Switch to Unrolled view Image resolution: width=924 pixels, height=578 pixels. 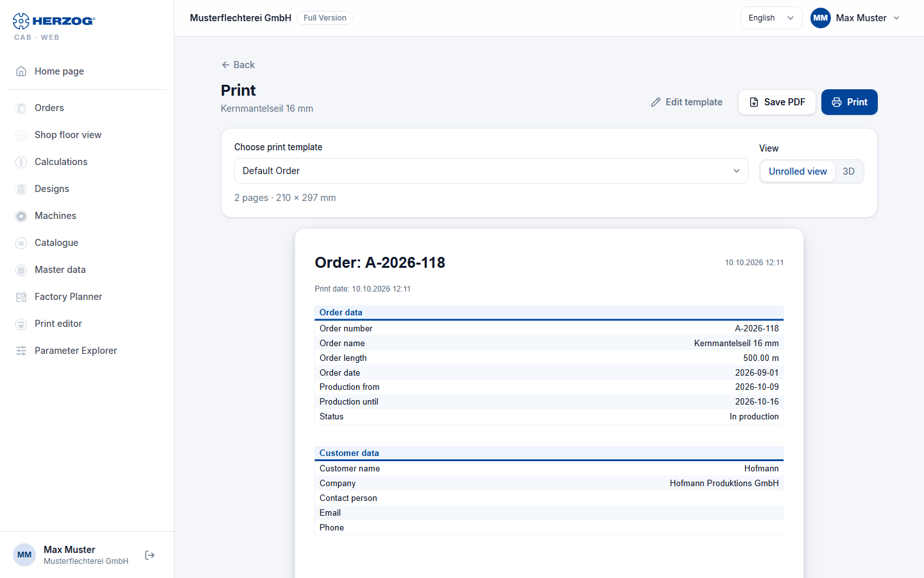798,171
